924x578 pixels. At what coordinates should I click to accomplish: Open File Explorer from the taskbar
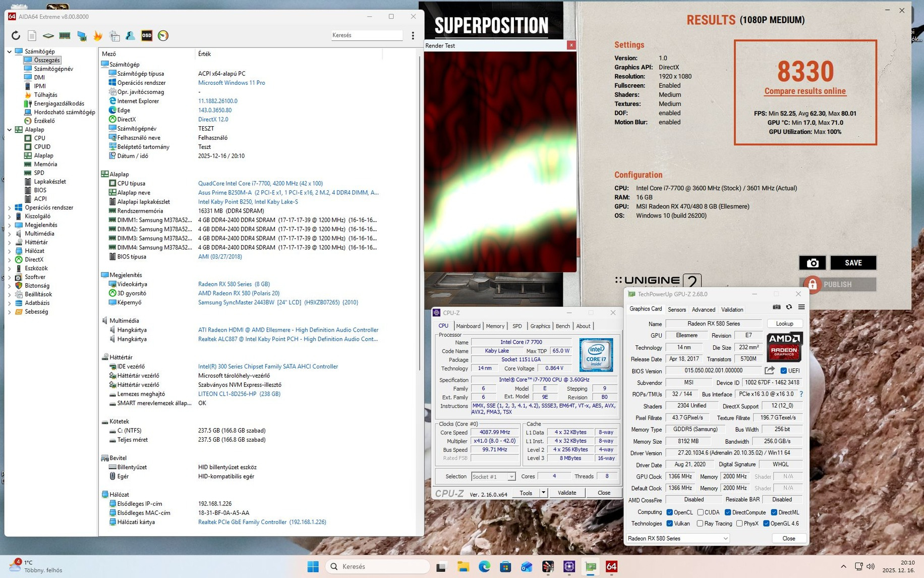click(x=463, y=566)
